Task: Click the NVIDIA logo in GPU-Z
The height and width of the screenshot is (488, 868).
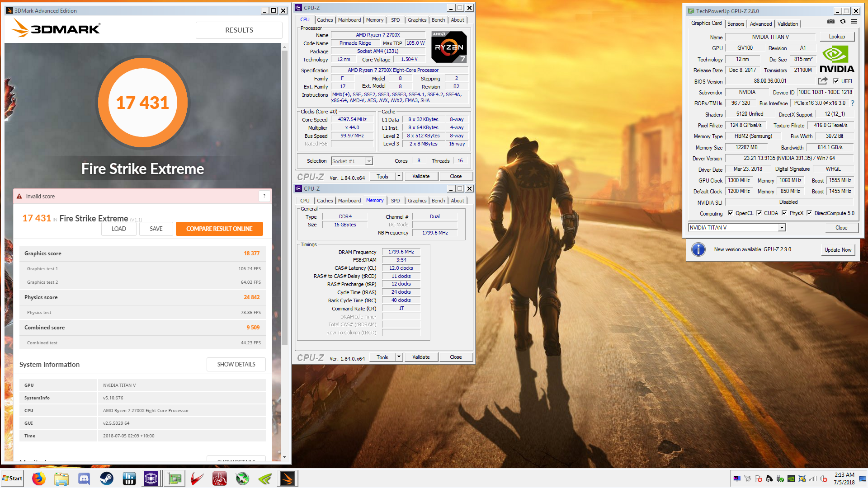Action: (x=836, y=59)
